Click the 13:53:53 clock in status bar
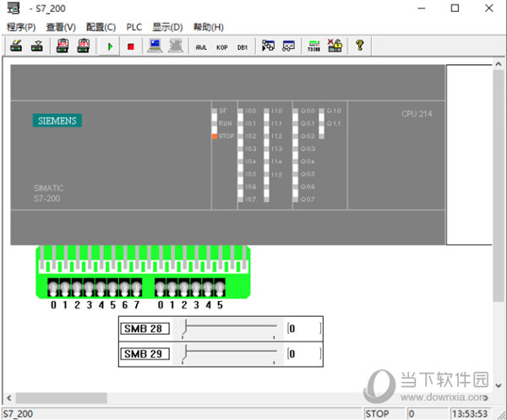Image resolution: width=507 pixels, height=420 pixels. pos(470,413)
